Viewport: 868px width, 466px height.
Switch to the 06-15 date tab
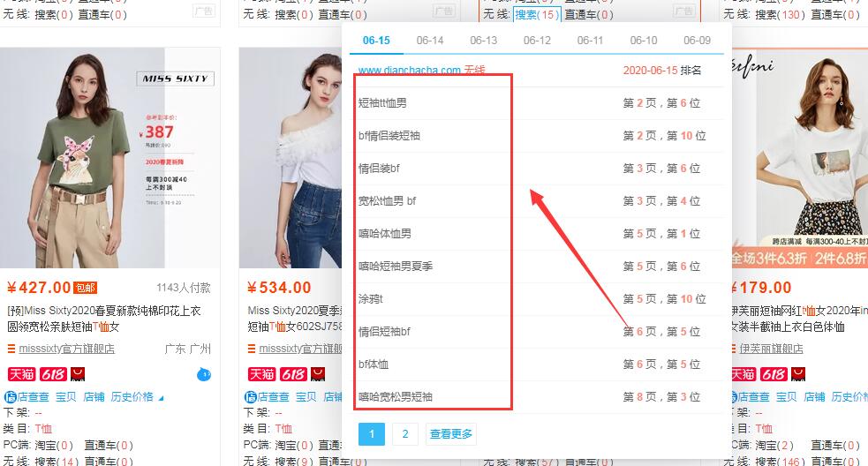pos(376,41)
